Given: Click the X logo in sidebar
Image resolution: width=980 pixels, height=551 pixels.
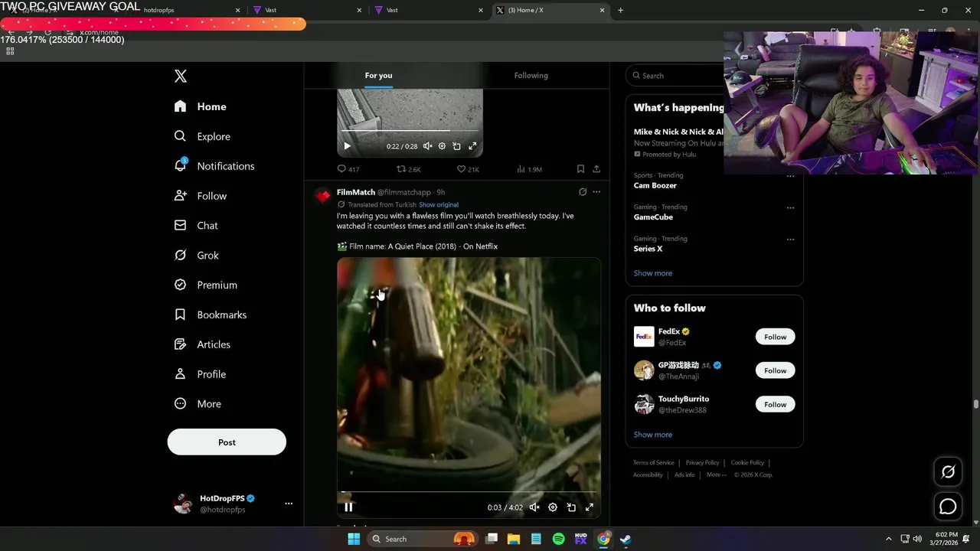Looking at the screenshot, I should click(181, 76).
